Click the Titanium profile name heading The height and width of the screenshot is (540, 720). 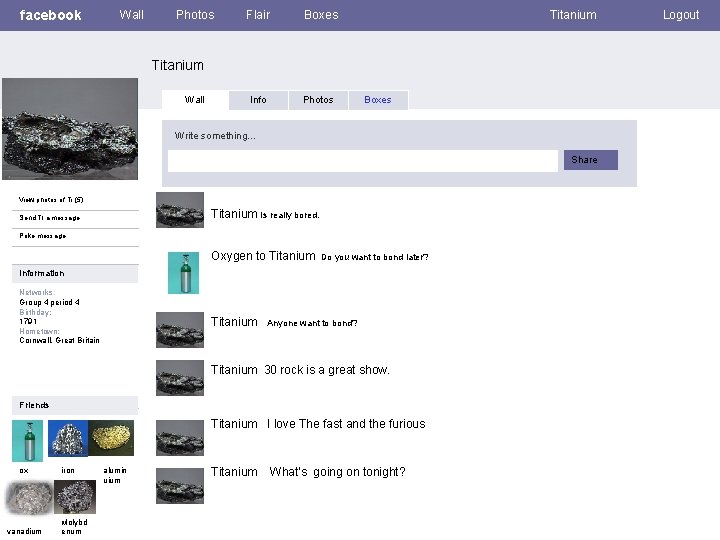(178, 65)
